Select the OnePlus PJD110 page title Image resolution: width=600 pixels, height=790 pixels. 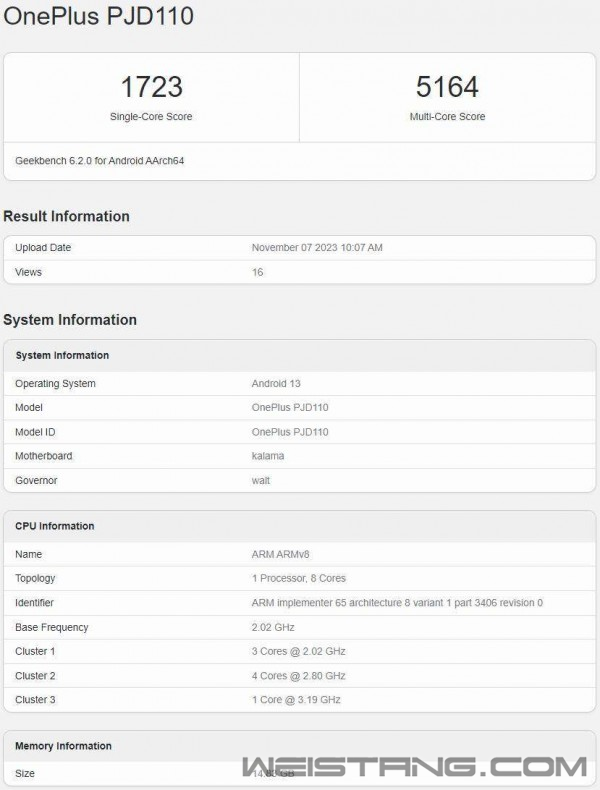tap(99, 16)
